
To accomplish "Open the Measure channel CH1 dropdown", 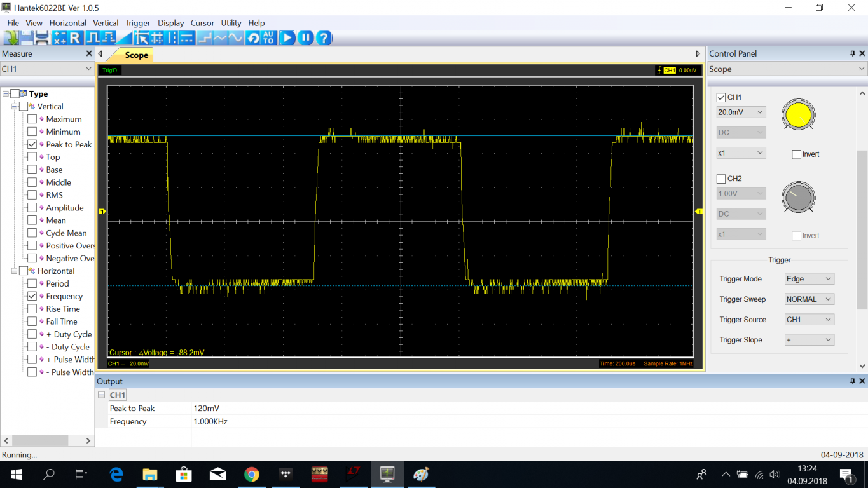I will pos(47,69).
